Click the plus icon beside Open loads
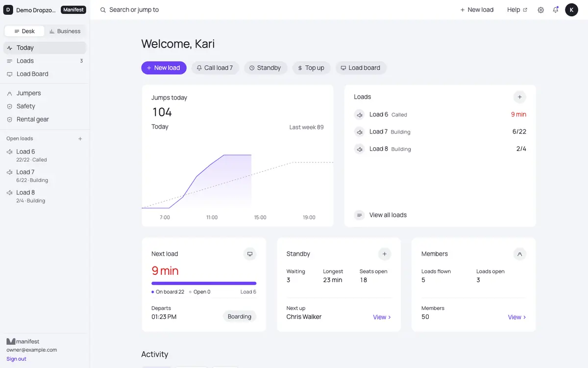This screenshot has height=368, width=588. coord(80,139)
